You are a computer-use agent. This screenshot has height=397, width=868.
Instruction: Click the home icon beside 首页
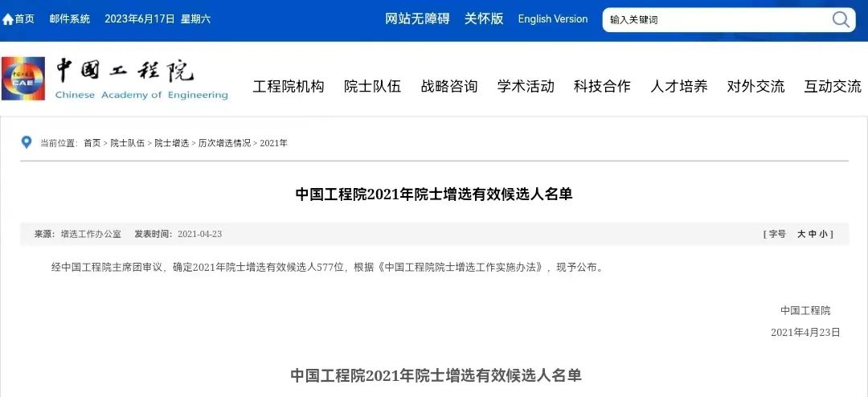[x=8, y=19]
